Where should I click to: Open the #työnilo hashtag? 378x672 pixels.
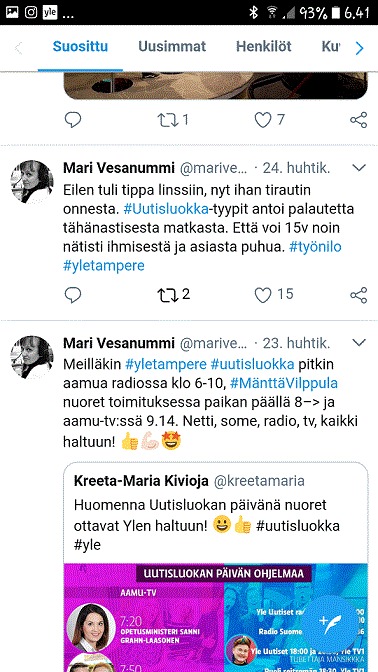pos(315,247)
